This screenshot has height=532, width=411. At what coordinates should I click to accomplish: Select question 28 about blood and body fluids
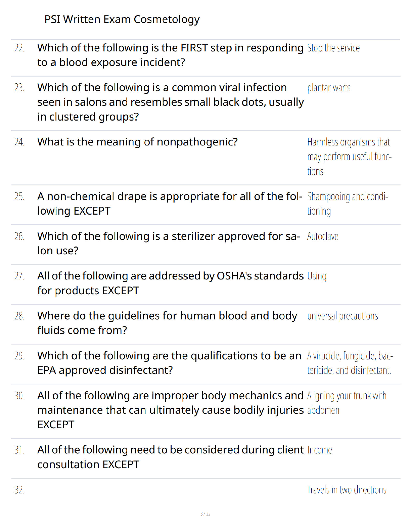(167, 323)
